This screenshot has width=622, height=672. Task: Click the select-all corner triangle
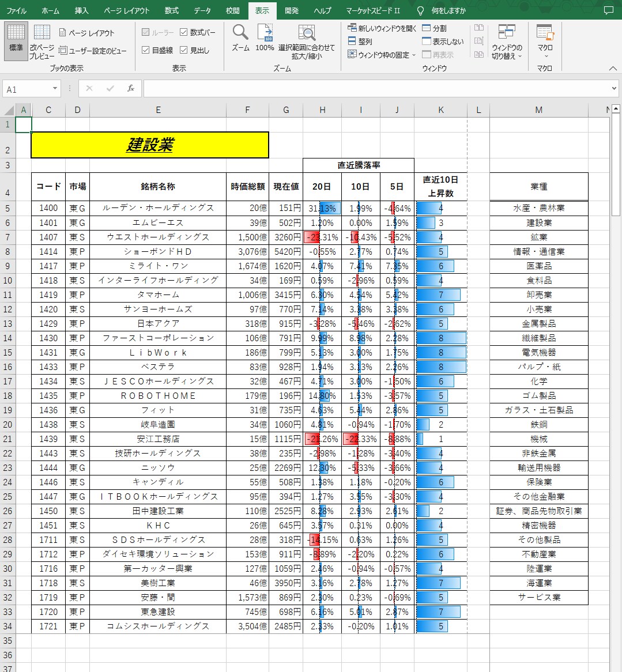point(9,111)
